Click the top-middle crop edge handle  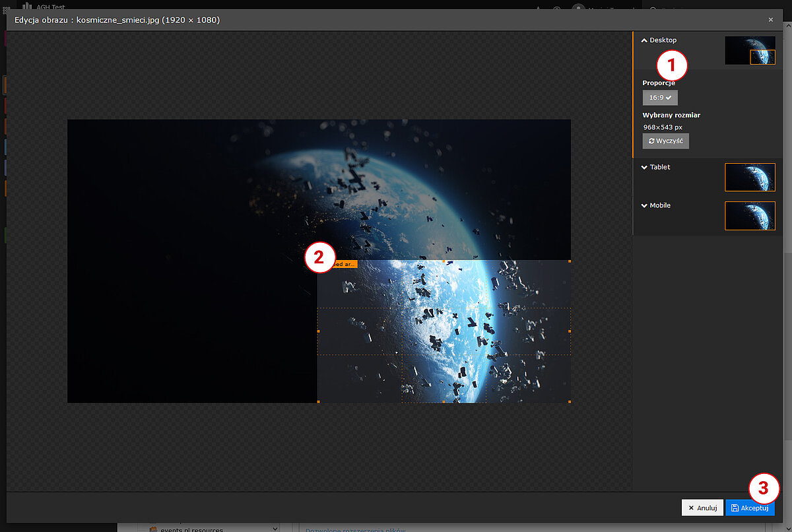pos(444,261)
